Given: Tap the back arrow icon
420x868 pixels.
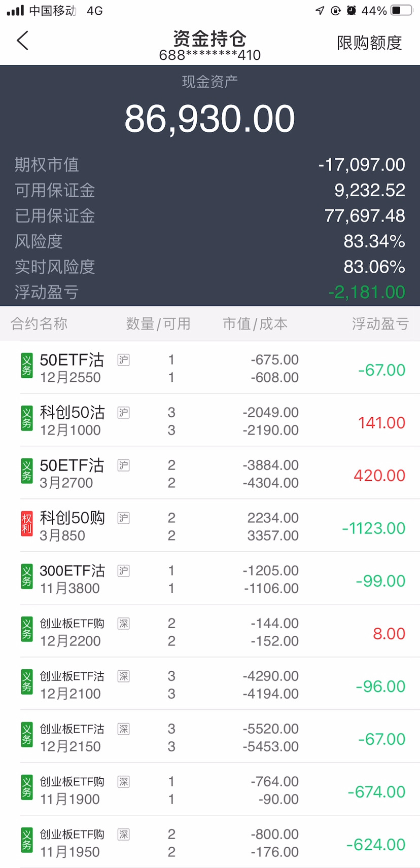Looking at the screenshot, I should (22, 41).
